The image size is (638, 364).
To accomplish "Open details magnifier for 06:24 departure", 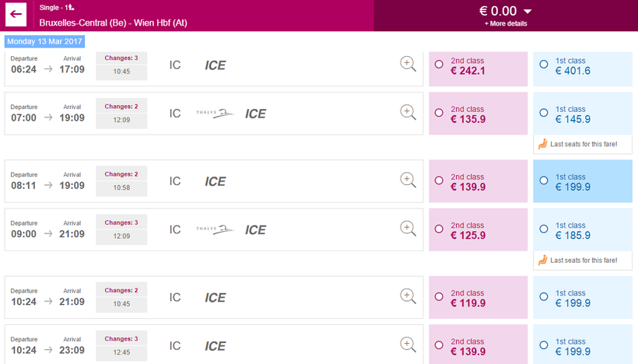I will pyautogui.click(x=408, y=65).
